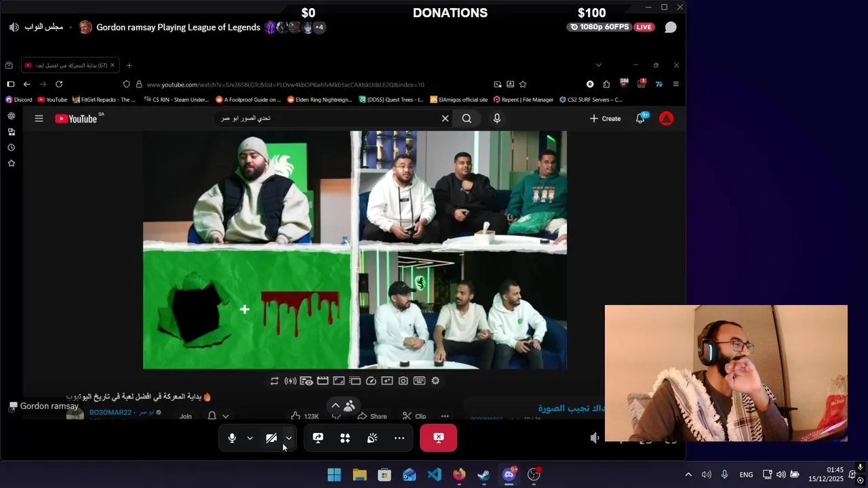Viewport: 868px width, 488px height.
Task: Click the red LIVE badge
Action: point(644,27)
